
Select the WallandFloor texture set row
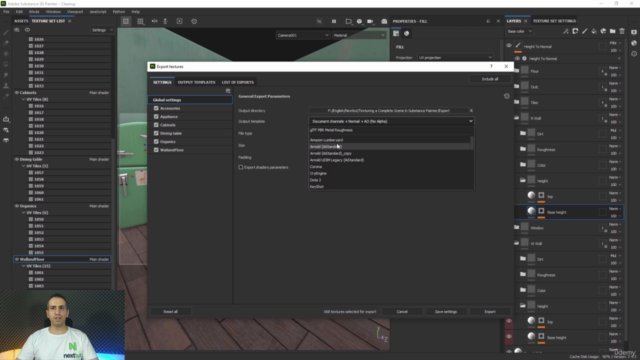(x=62, y=259)
